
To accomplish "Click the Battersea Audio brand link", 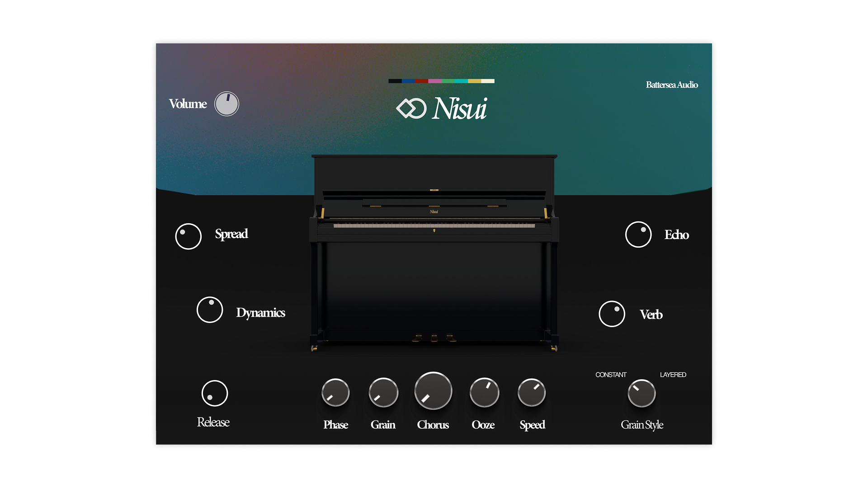I will point(672,85).
